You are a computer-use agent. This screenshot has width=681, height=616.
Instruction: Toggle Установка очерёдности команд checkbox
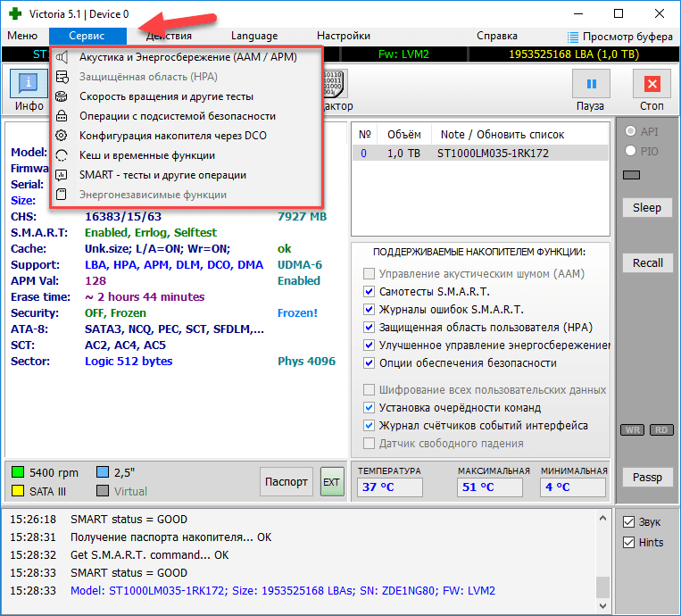369,407
